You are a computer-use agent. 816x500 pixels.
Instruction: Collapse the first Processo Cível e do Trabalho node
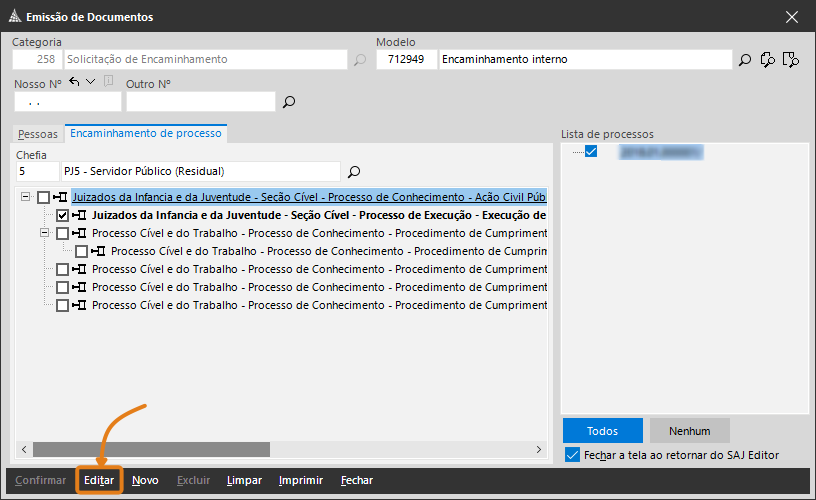tap(44, 233)
